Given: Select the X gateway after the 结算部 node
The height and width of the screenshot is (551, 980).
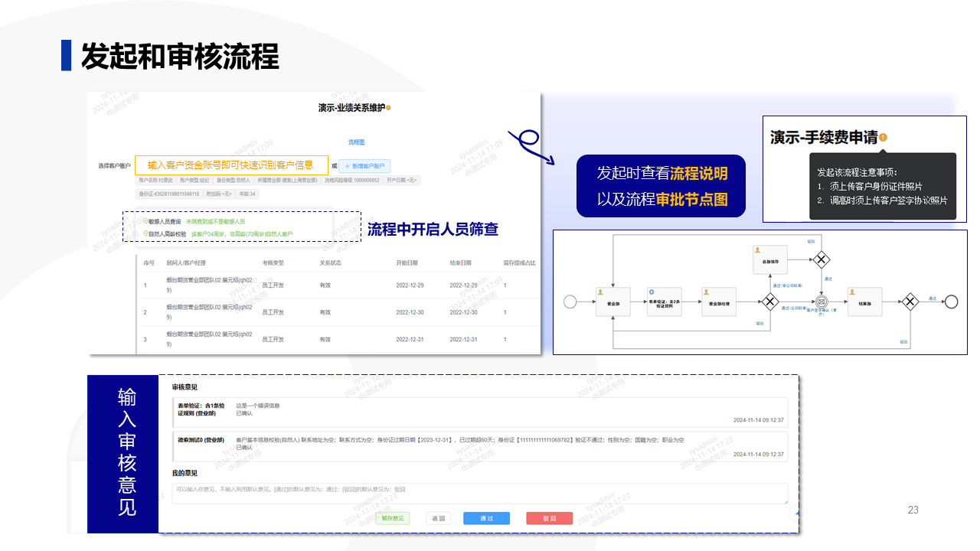Looking at the screenshot, I should (910, 302).
